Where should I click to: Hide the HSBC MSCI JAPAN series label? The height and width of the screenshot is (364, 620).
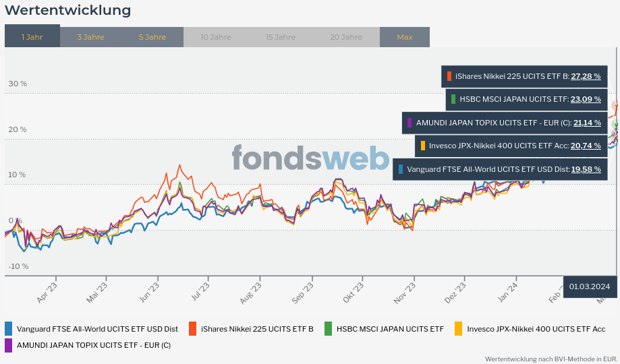click(x=390, y=329)
